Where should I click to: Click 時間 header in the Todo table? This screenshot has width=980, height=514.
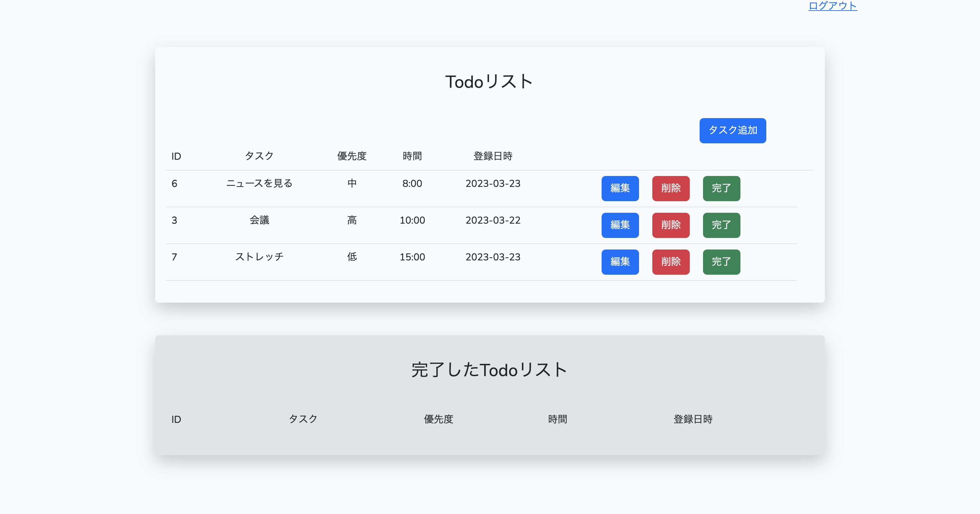click(x=412, y=156)
